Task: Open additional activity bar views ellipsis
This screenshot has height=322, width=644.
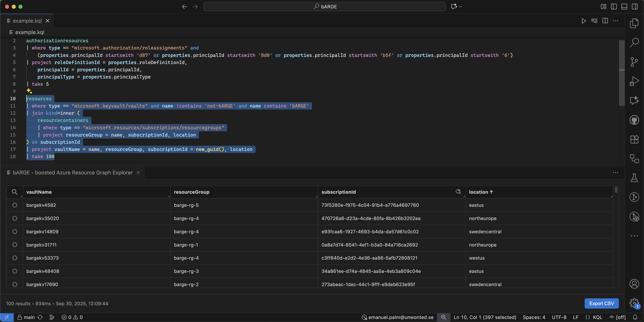Action: (634, 236)
